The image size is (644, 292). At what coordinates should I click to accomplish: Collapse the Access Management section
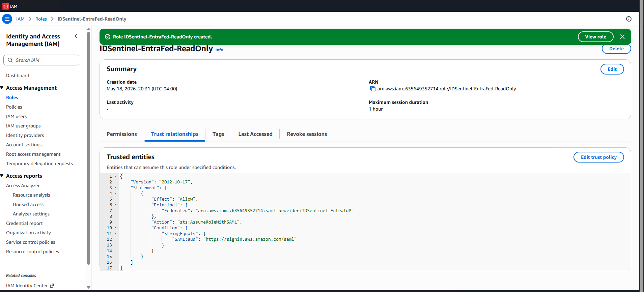pyautogui.click(x=2, y=88)
